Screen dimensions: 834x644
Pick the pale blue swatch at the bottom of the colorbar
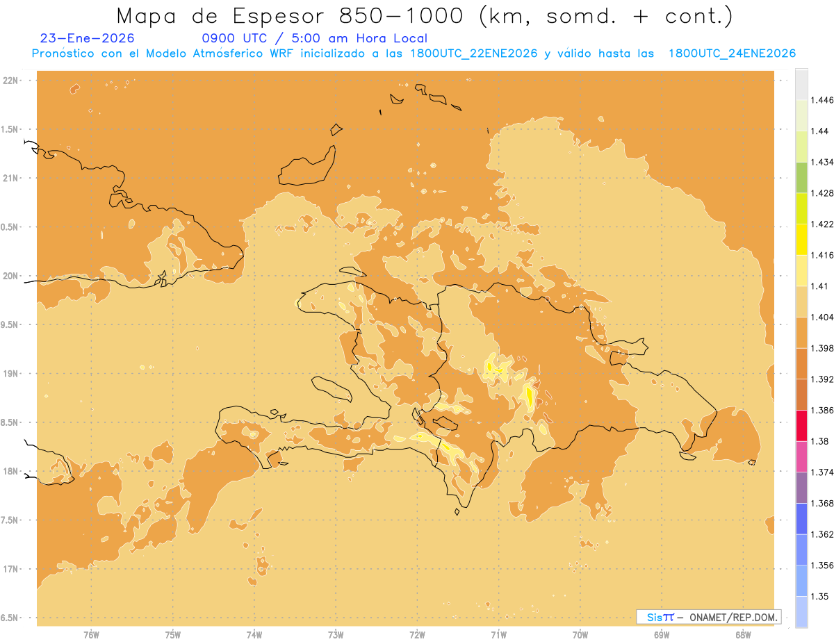point(801,612)
